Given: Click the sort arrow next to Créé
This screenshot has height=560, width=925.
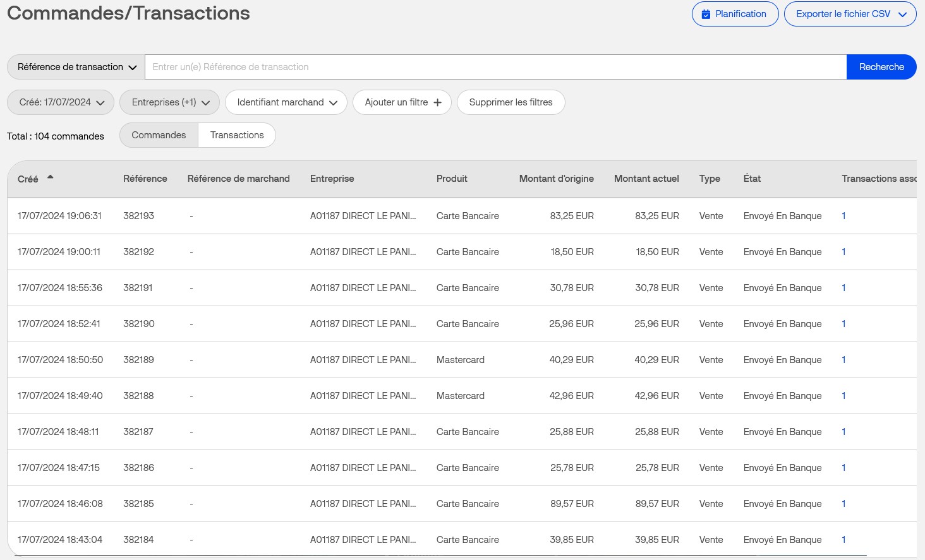Looking at the screenshot, I should point(51,177).
